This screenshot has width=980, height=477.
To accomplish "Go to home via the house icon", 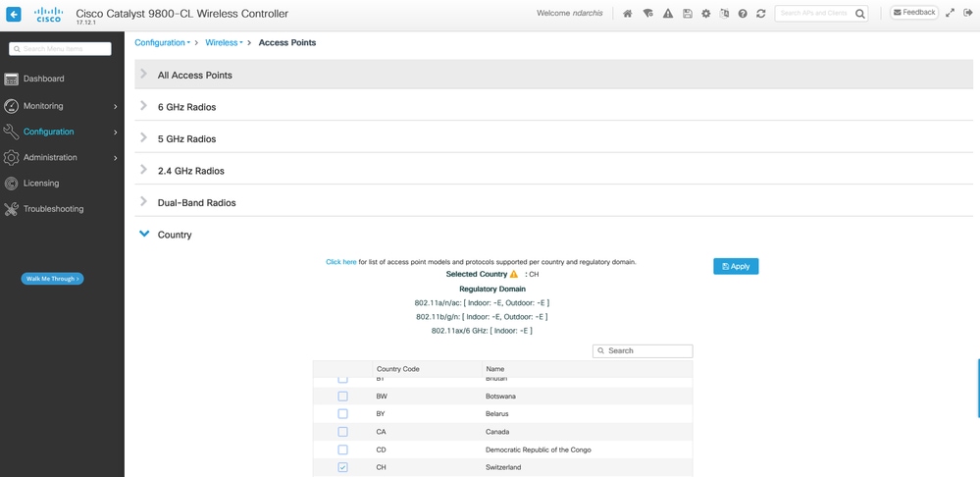I will [628, 13].
